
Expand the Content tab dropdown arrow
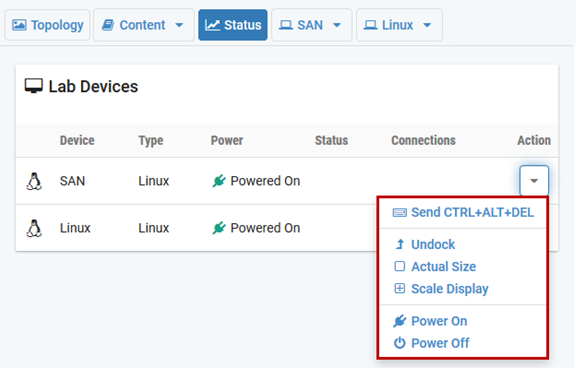[x=179, y=25]
